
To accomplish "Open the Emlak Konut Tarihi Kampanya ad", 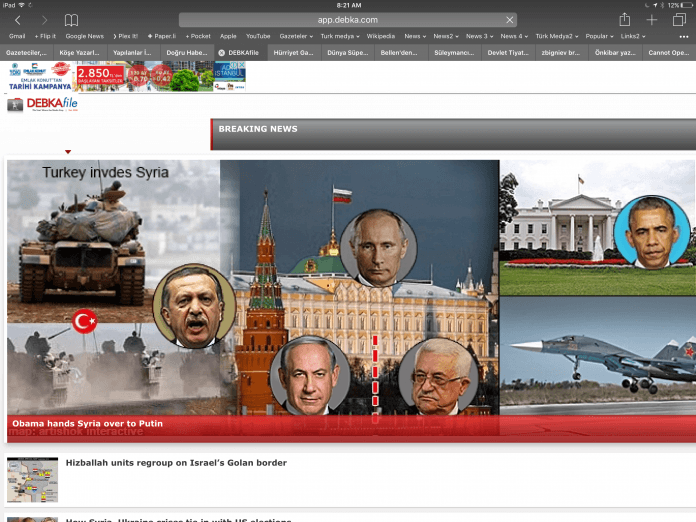I will (x=127, y=76).
